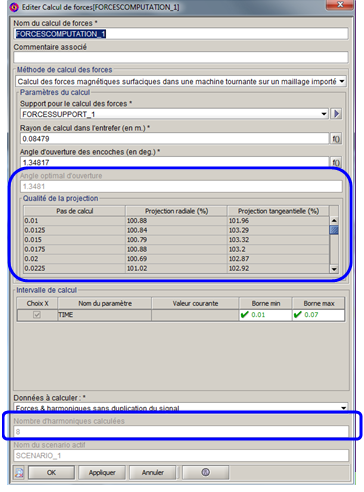Click the projection table scrollbar thumb

click(334, 230)
